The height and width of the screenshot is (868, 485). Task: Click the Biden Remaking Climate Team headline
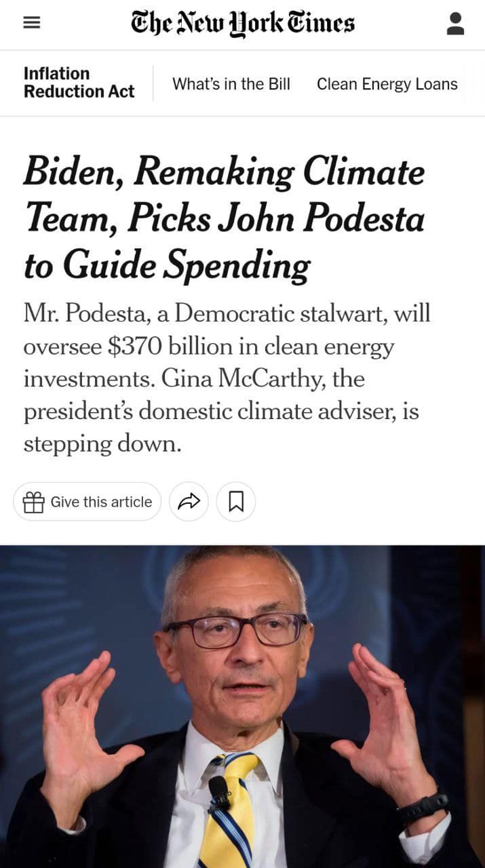pyautogui.click(x=224, y=172)
